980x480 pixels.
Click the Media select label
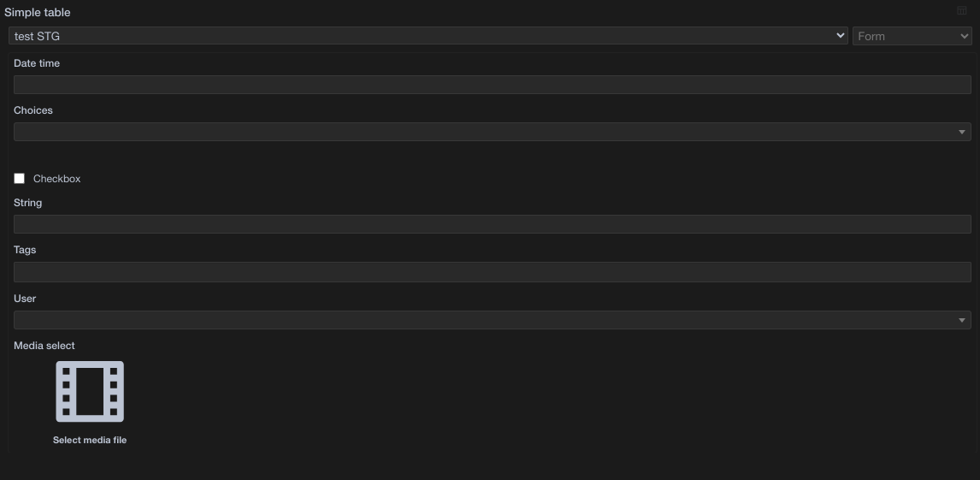pos(44,346)
